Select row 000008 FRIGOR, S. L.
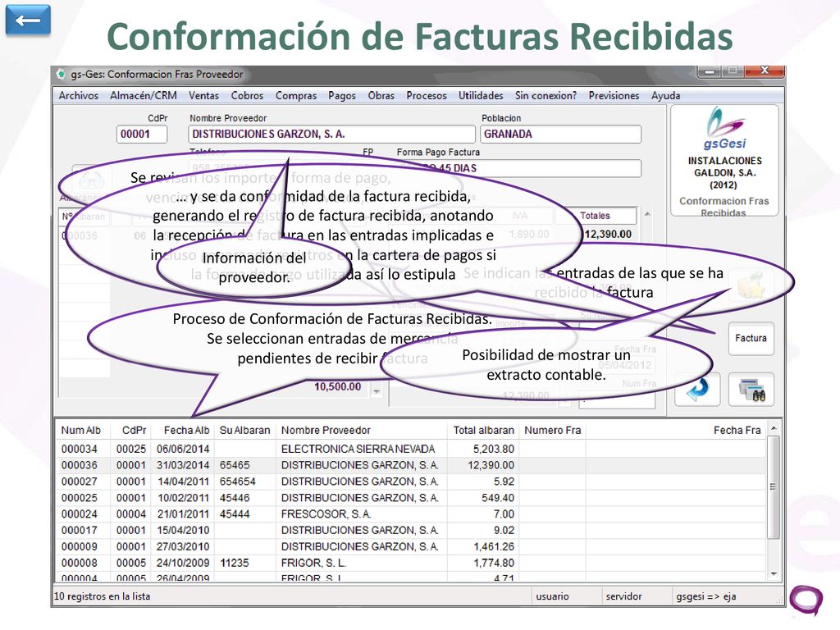The height and width of the screenshot is (630, 840). click(411, 563)
